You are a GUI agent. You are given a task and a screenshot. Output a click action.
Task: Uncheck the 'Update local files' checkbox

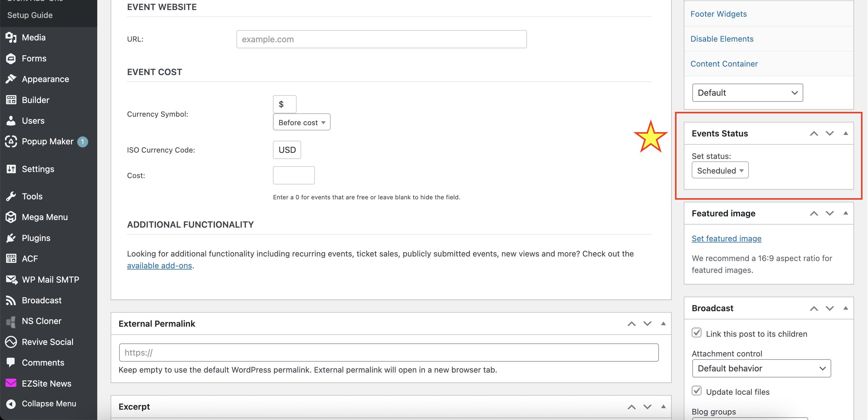click(697, 391)
